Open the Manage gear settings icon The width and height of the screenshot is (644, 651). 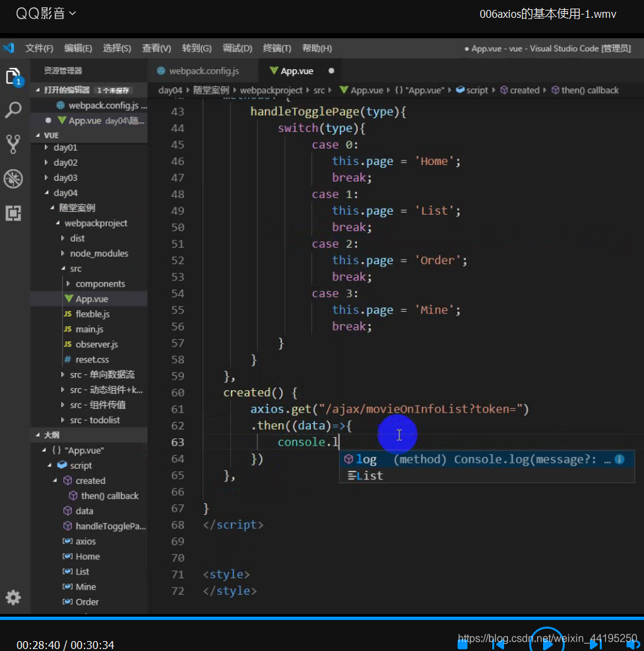tap(13, 598)
